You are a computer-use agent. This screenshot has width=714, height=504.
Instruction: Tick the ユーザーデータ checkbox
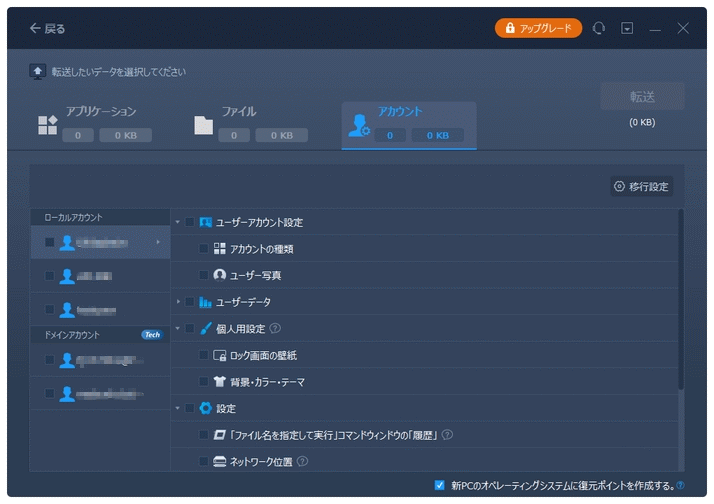(189, 301)
